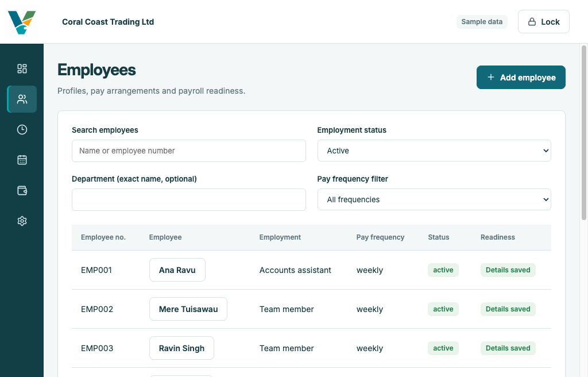Image resolution: width=588 pixels, height=377 pixels.
Task: Click Details saved badge for Mere Tuisawau
Action: point(508,309)
